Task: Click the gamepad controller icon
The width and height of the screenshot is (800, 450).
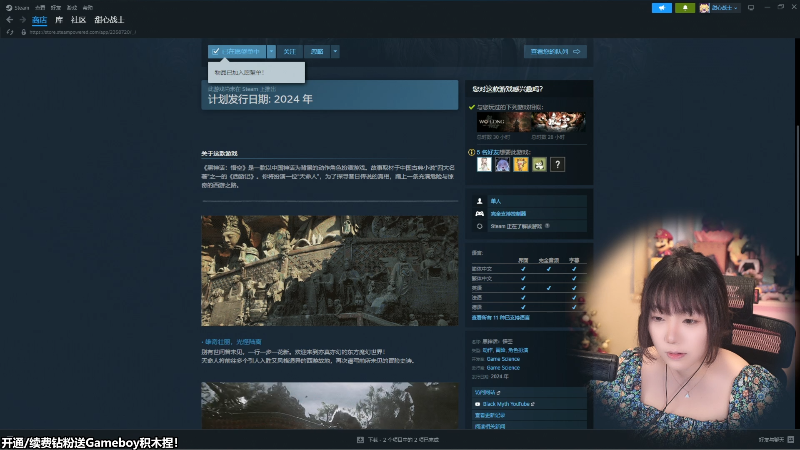Action: point(479,214)
